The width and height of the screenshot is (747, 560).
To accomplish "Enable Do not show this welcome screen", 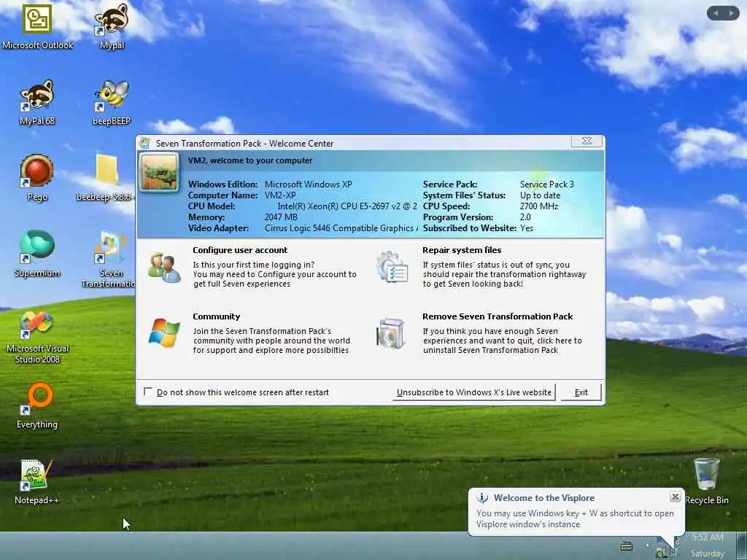I will [147, 392].
